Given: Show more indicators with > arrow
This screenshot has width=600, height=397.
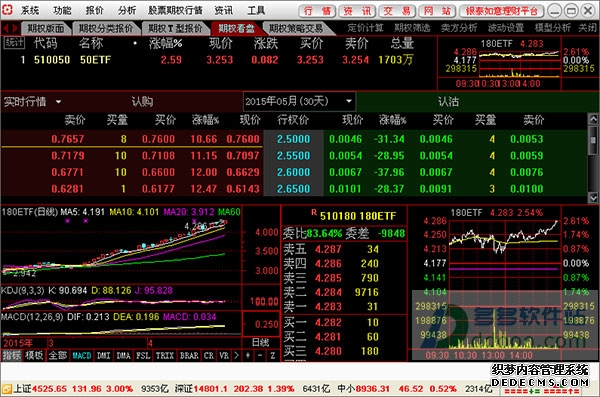Looking at the screenshot, I should click(x=236, y=356).
